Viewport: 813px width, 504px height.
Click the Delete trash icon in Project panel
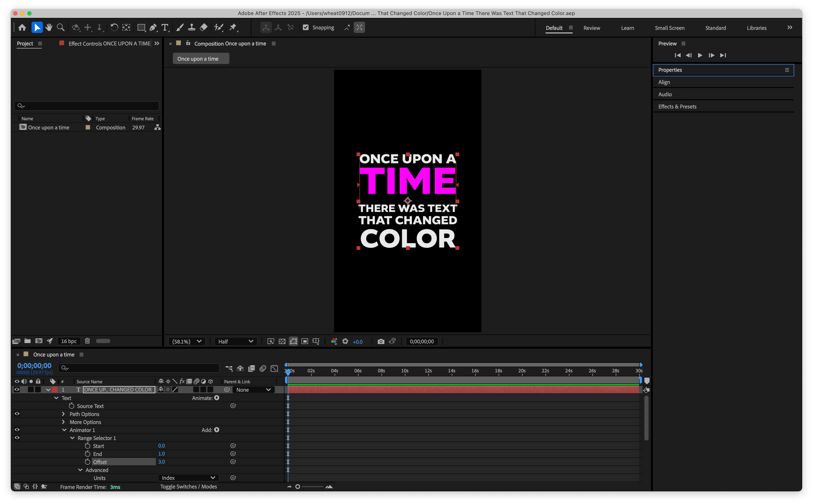coord(87,341)
